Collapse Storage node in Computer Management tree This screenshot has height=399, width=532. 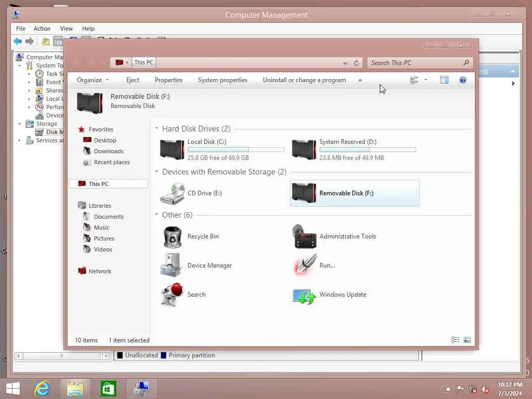pyautogui.click(x=19, y=124)
